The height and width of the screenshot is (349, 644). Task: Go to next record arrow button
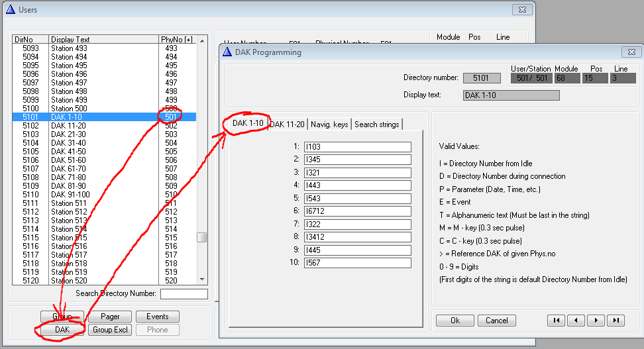click(x=596, y=321)
